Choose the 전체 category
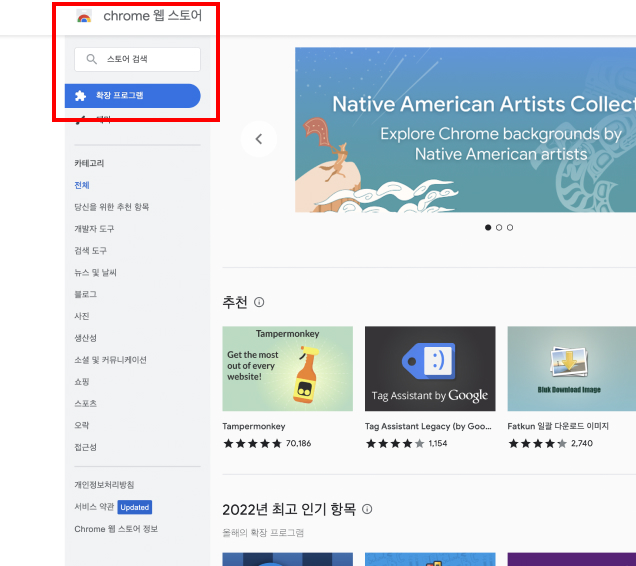This screenshot has height=566, width=636. [82, 185]
